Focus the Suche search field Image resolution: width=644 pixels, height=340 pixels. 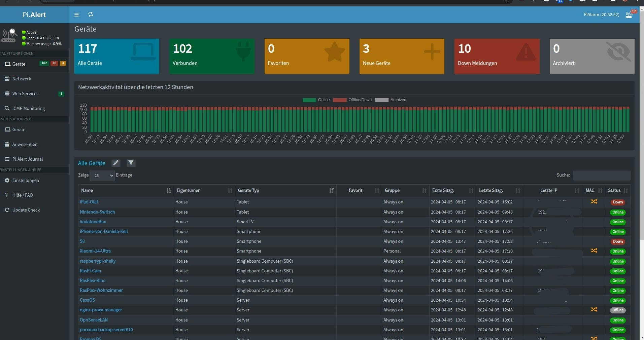point(602,175)
